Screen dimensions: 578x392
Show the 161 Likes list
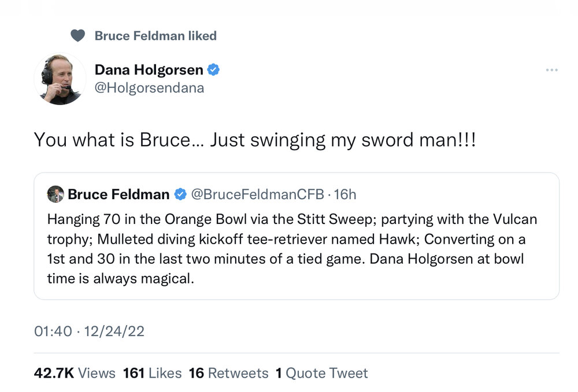coord(152,374)
